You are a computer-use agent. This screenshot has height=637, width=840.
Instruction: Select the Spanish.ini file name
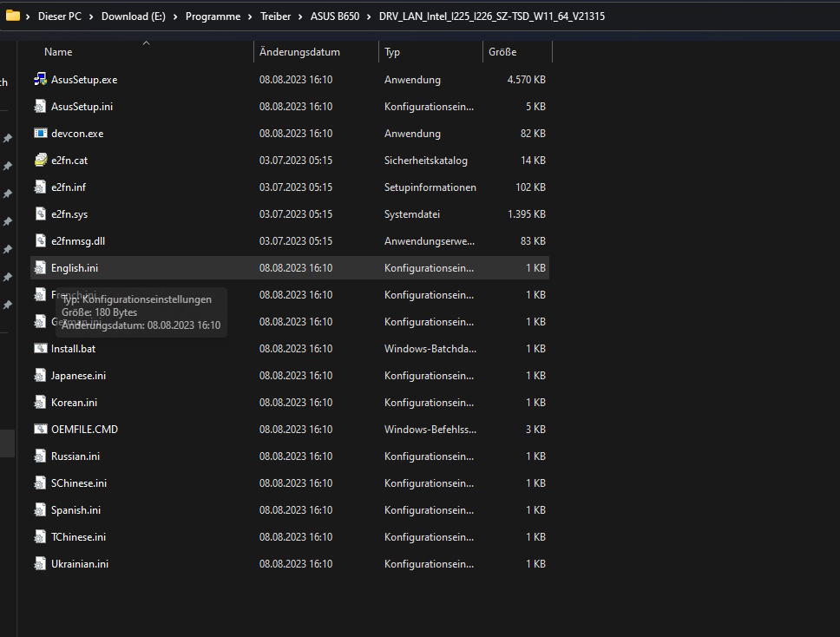pyautogui.click(x=75, y=510)
